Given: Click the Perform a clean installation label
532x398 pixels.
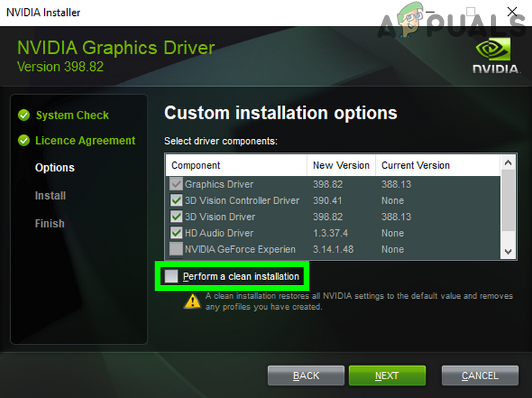Looking at the screenshot, I should [x=241, y=276].
